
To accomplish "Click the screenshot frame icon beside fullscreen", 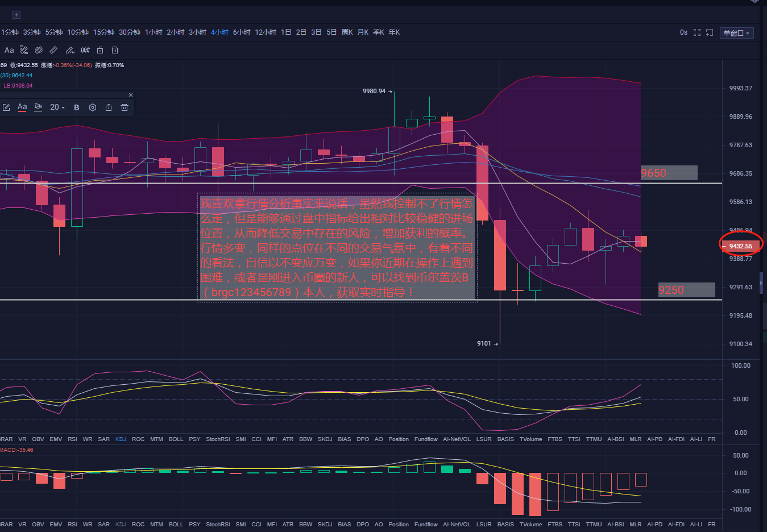I will [x=710, y=33].
